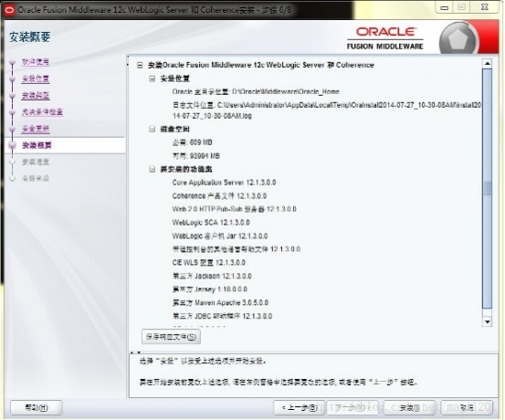The width and height of the screenshot is (505, 420).
Task: Select the 磁盘空间 heading in the summary tree
Action: tap(175, 129)
